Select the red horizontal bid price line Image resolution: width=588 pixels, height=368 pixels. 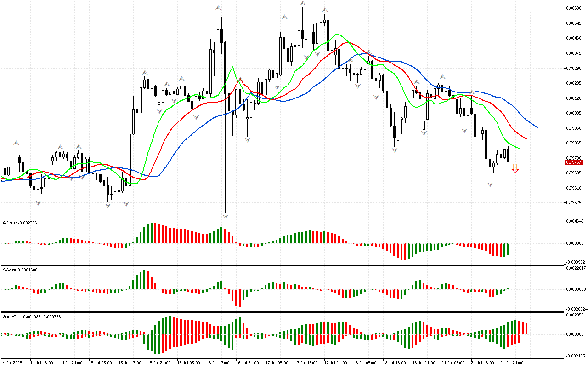tap(276, 162)
